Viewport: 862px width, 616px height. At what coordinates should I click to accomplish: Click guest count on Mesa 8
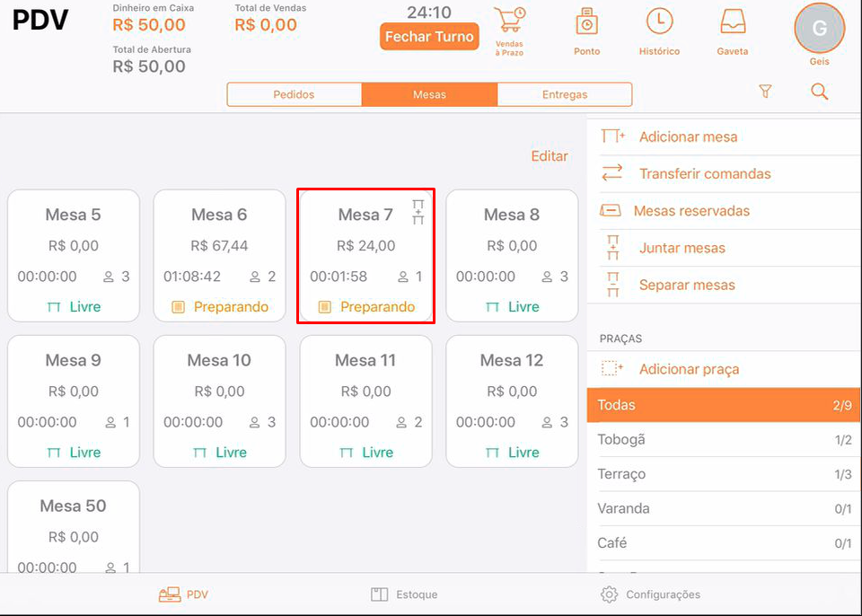point(555,276)
